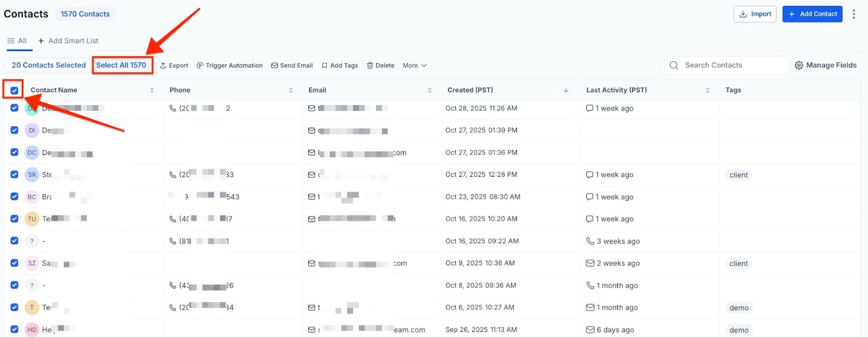Toggle the header select-all checkbox
Screen dimensions: 868x338
(x=15, y=91)
